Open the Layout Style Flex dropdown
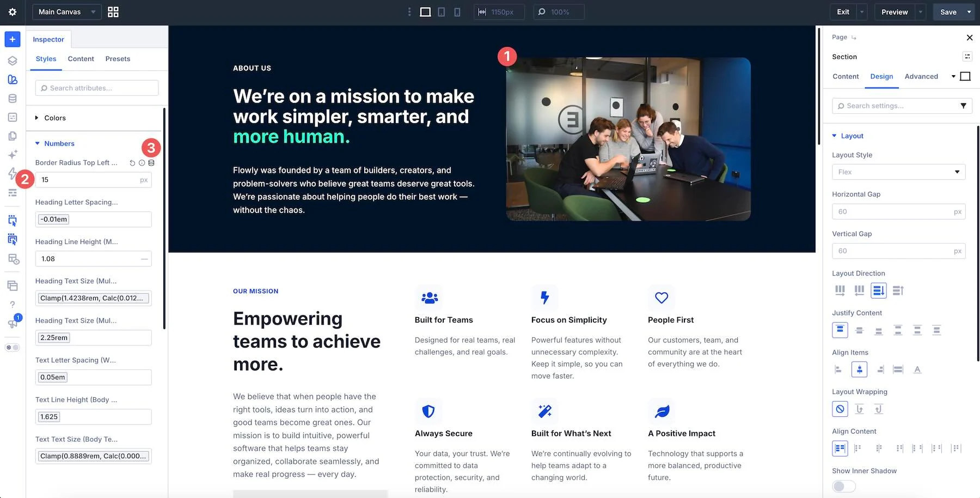This screenshot has width=980, height=498. 898,172
